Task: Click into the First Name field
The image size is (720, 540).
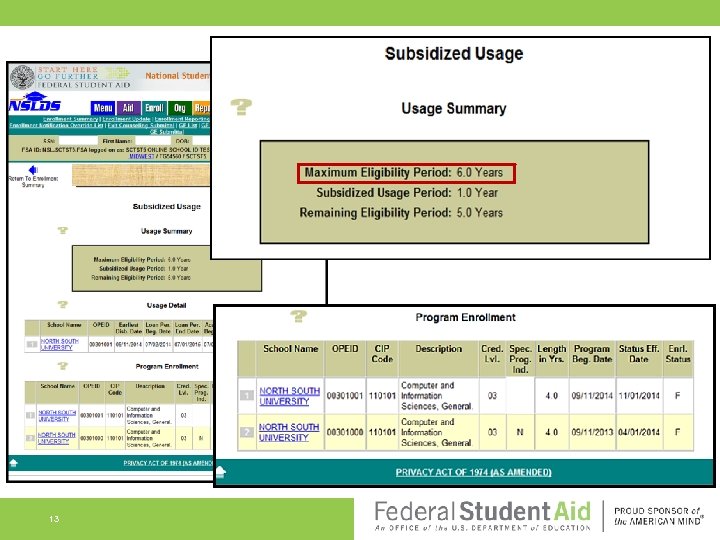Action: pos(152,141)
